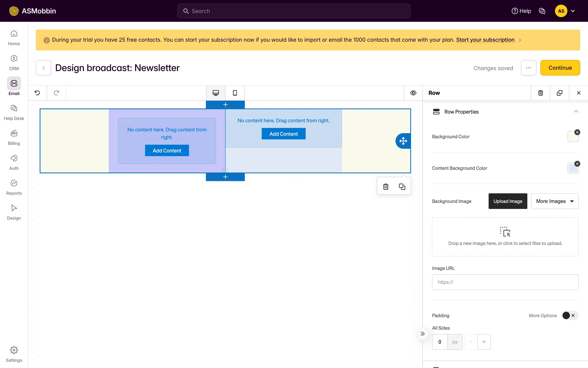Open Reports in the sidebar
The image size is (588, 368).
pyautogui.click(x=14, y=187)
